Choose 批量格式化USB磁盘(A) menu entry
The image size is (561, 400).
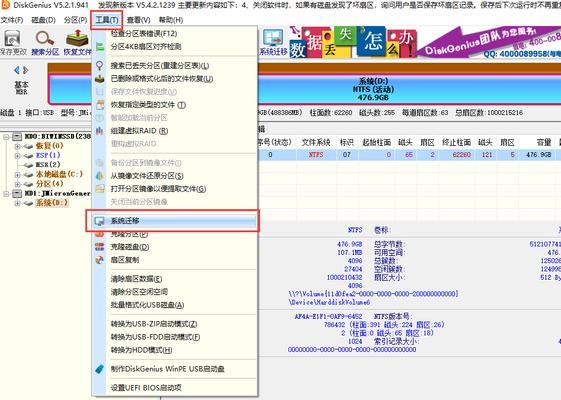pos(147,305)
